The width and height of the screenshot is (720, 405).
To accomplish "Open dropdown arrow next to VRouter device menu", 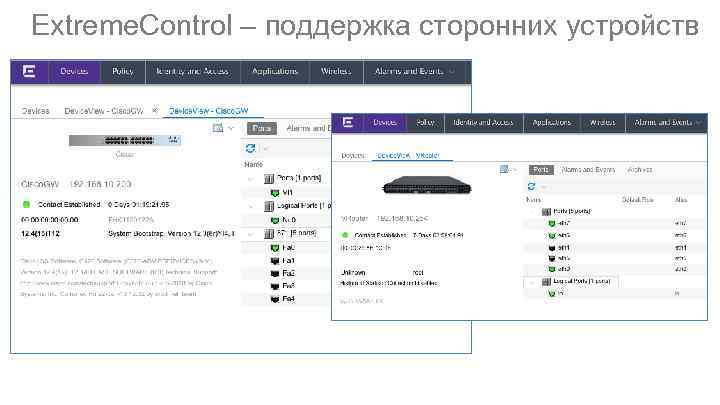I will (515, 170).
